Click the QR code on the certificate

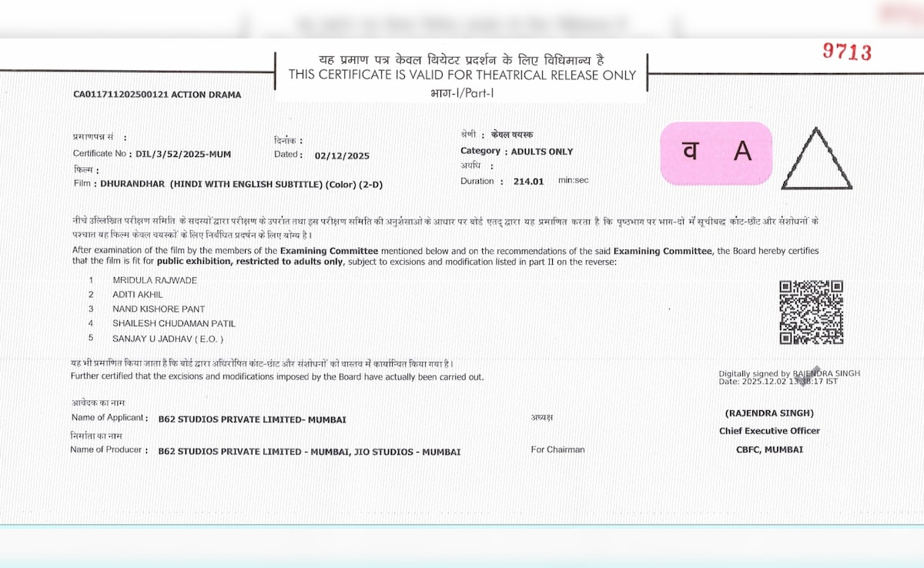[x=811, y=312]
